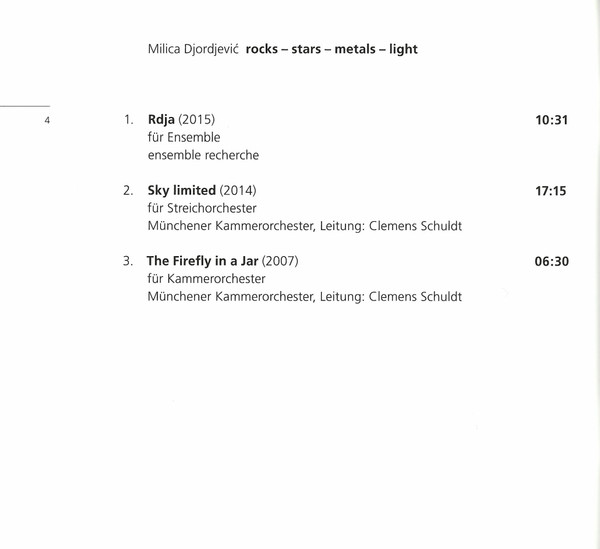Viewport: 600px width, 549px height.
Task: Click the duration 06:30
Action: (551, 261)
